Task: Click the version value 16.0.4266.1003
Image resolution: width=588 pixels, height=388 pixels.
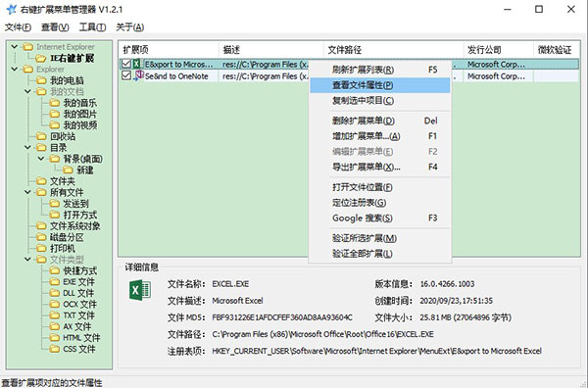Action: (447, 284)
